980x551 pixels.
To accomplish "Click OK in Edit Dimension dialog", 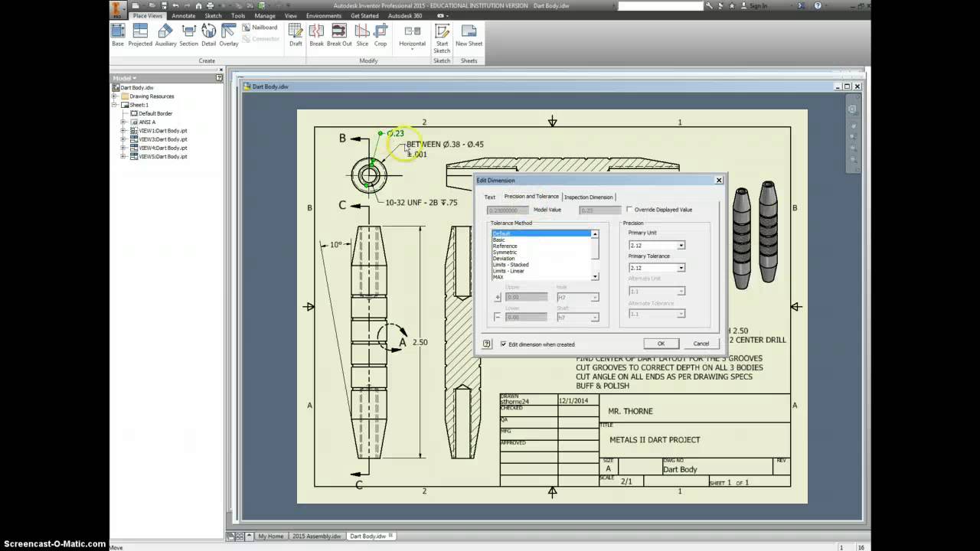I will pos(661,344).
